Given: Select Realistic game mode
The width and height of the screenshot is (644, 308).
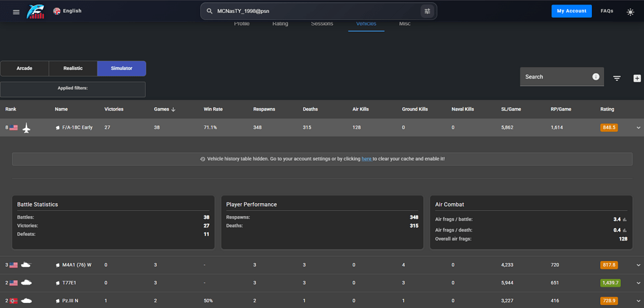Looking at the screenshot, I should [x=73, y=68].
